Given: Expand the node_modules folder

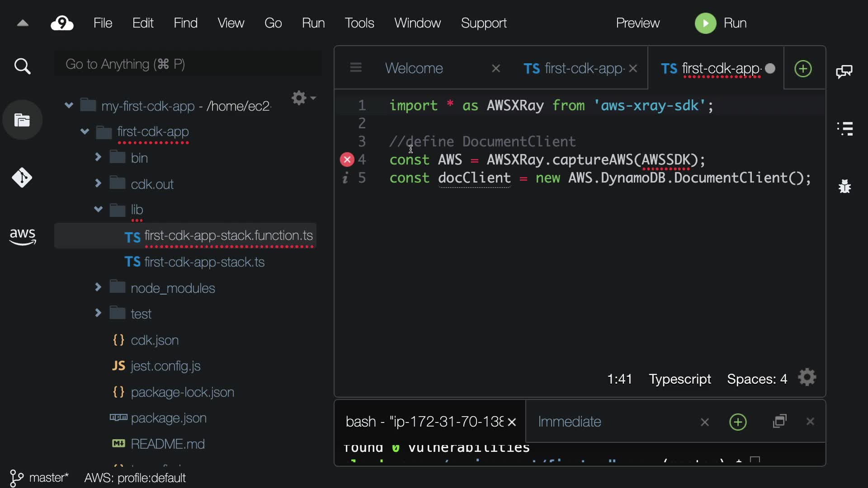Looking at the screenshot, I should pos(98,287).
